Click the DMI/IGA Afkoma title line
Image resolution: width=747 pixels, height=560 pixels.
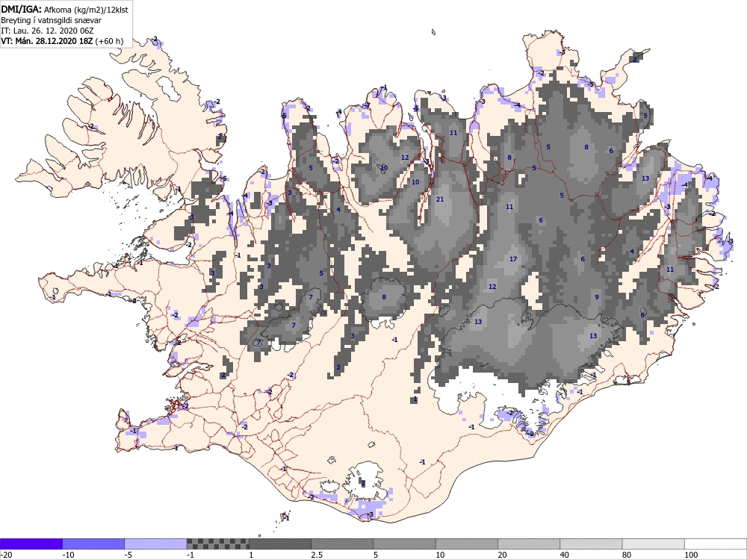(x=64, y=10)
